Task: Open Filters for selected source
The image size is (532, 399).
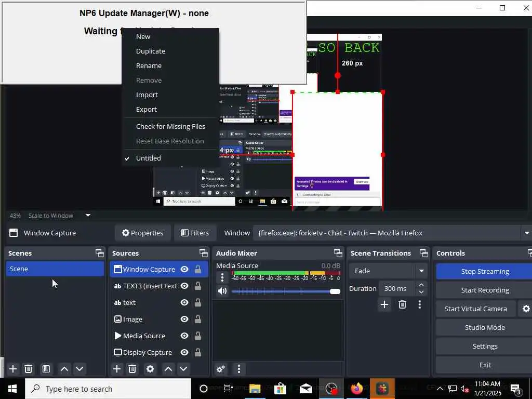Action: tap(195, 233)
